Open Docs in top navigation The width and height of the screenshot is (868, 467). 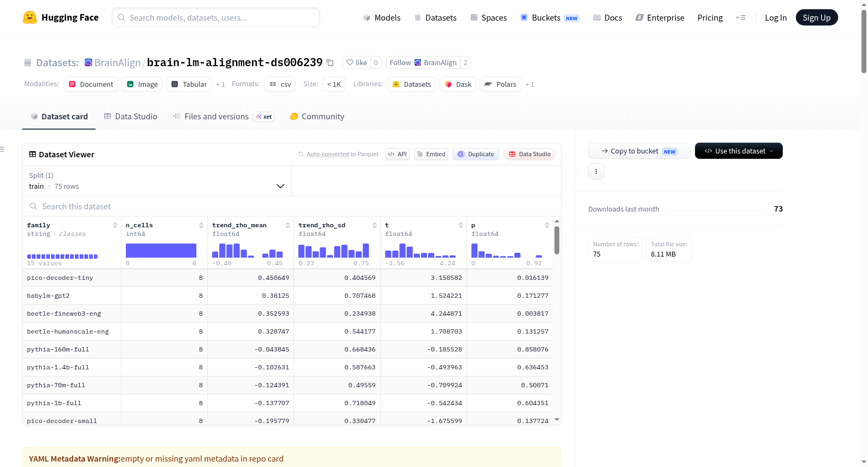coord(608,17)
